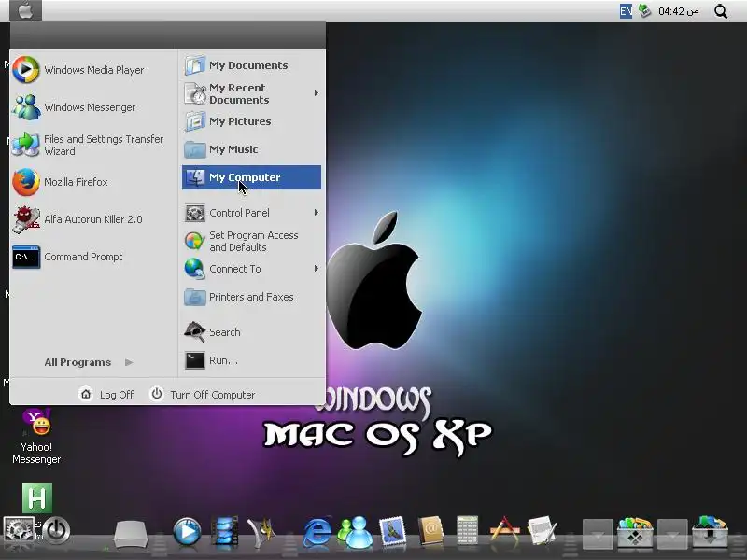The height and width of the screenshot is (560, 747).
Task: Click the clock showing 04:42
Action: pyautogui.click(x=679, y=11)
